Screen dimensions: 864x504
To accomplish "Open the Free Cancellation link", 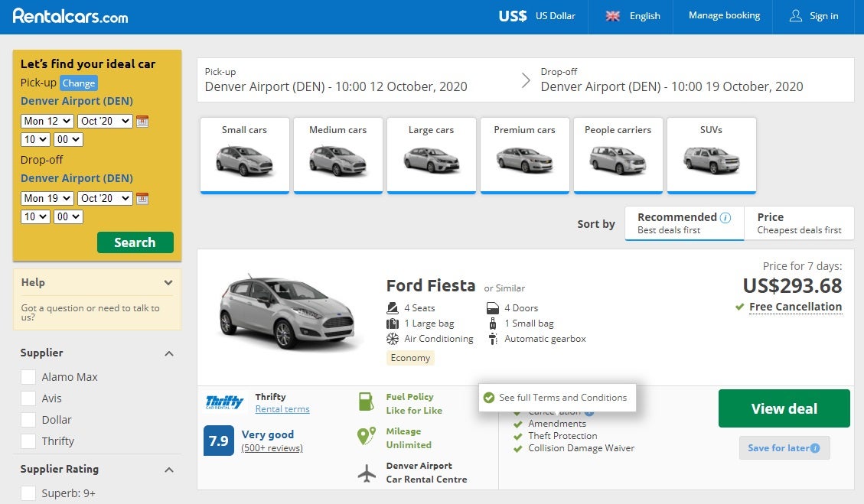I will pos(796,307).
